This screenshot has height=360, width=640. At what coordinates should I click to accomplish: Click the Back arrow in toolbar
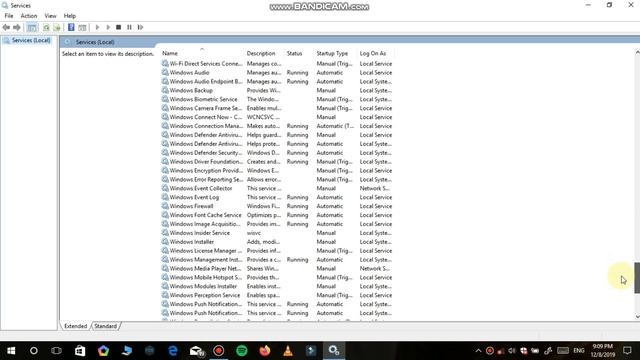tap(6, 27)
